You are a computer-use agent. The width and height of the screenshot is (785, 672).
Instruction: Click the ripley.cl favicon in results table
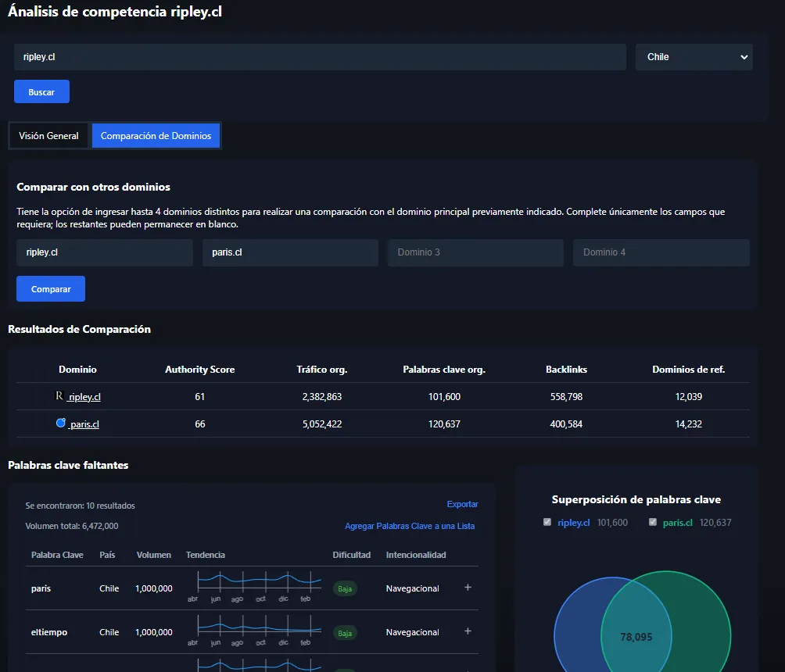click(x=59, y=396)
